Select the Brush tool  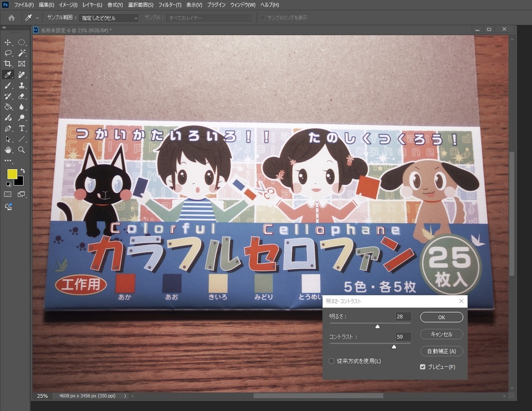pos(8,86)
